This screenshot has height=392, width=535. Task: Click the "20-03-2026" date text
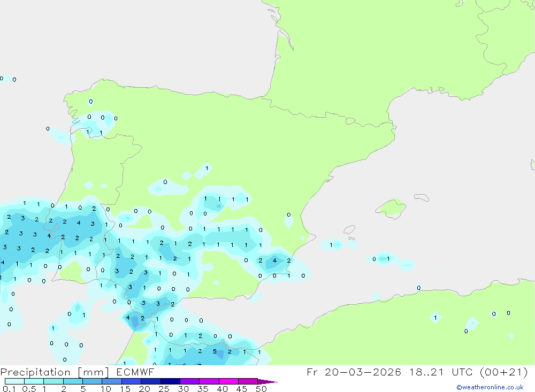[x=363, y=372]
